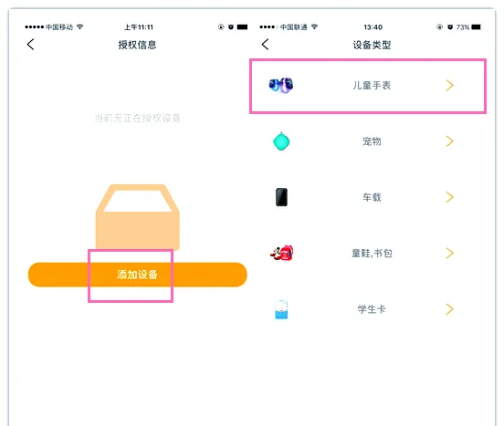Open the 学生卡 chevron arrow
Viewport: 504px width, 426px height.
(x=450, y=309)
